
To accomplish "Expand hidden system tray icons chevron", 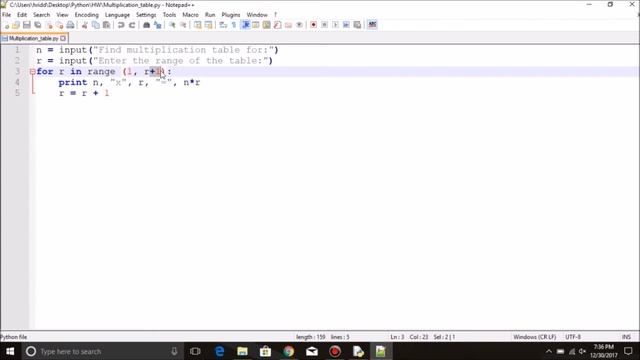I will coord(549,351).
